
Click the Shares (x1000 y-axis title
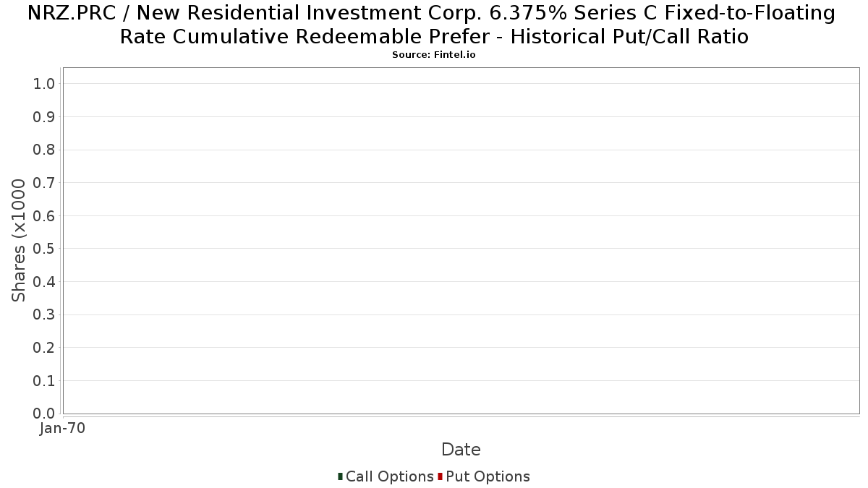click(19, 241)
